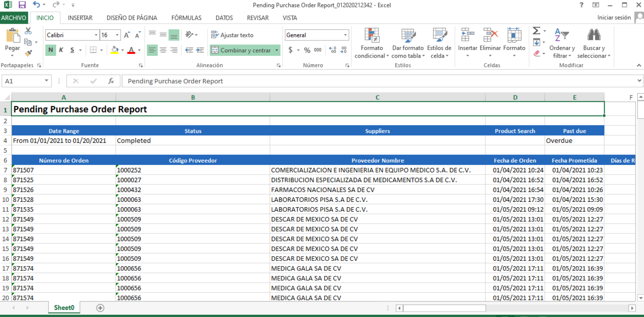Apply bold formatting with the N icon

(x=51, y=50)
